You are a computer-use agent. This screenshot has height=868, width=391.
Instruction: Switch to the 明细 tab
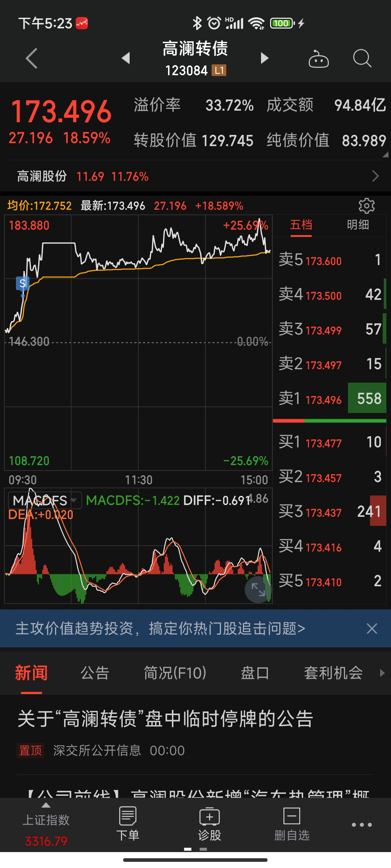click(x=358, y=225)
